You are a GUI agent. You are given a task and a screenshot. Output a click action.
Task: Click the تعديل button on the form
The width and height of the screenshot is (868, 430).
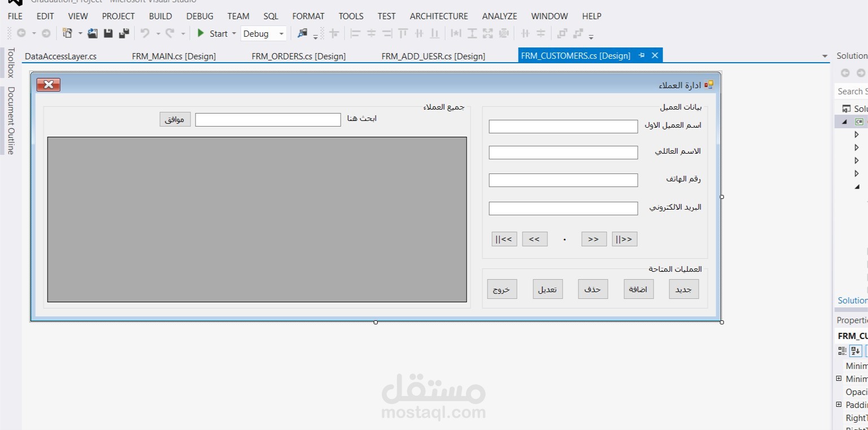[x=548, y=289]
